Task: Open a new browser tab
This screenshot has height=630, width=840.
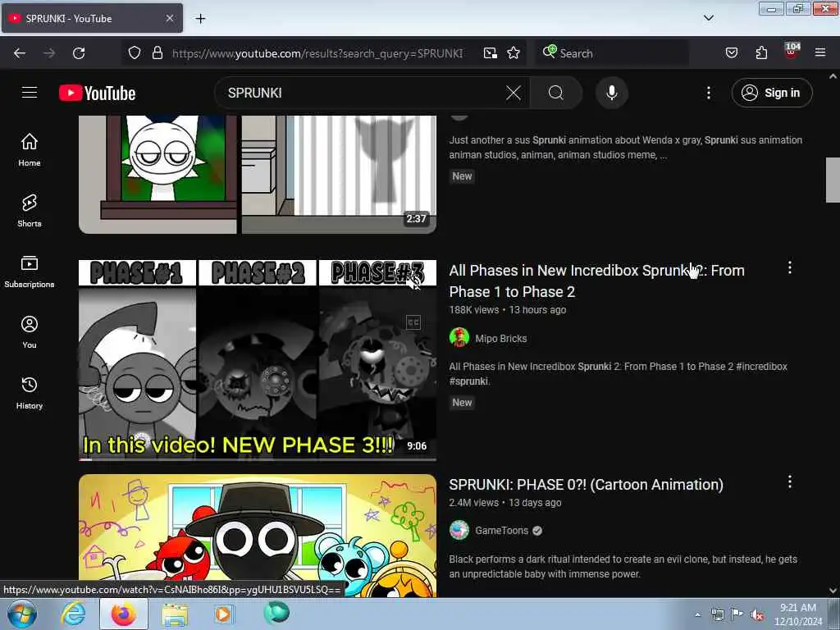Action: point(200,19)
